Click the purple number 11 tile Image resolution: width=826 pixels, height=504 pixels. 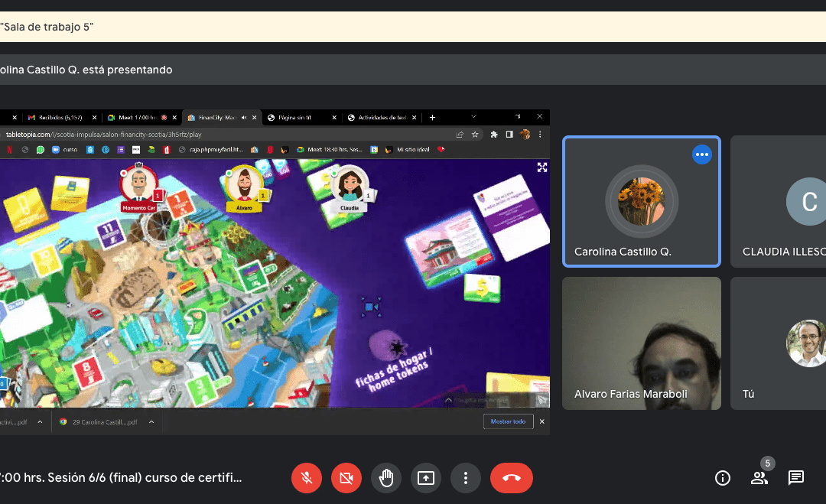109,232
